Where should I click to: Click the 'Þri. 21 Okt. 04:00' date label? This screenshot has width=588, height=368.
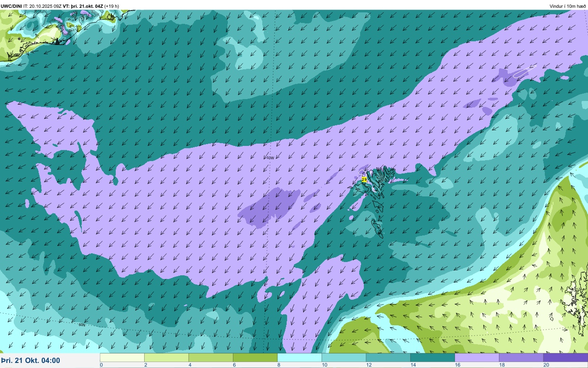(x=30, y=360)
